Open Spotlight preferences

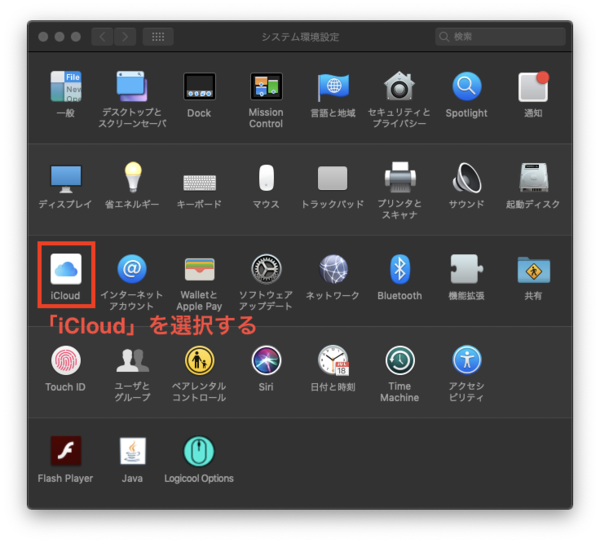click(x=466, y=88)
